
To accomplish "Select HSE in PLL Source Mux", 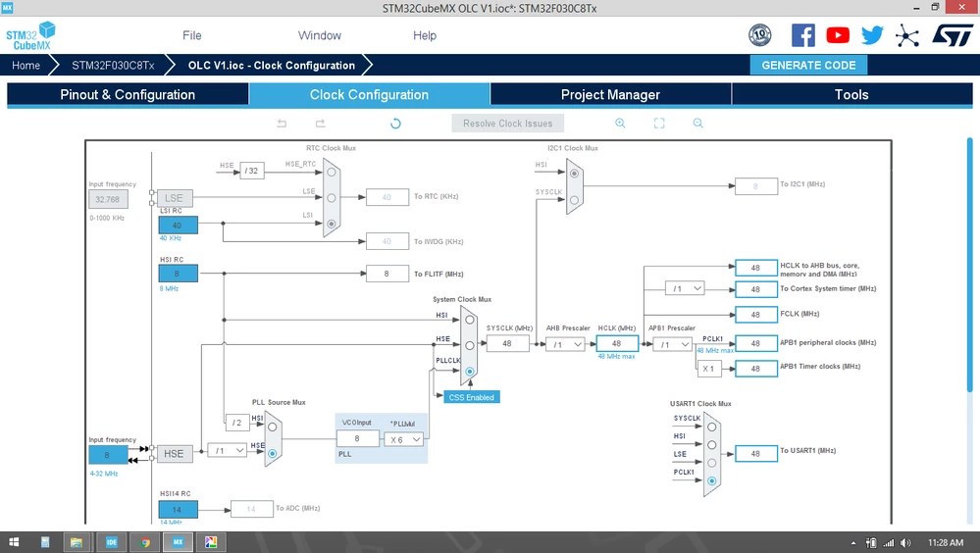I will click(x=273, y=454).
